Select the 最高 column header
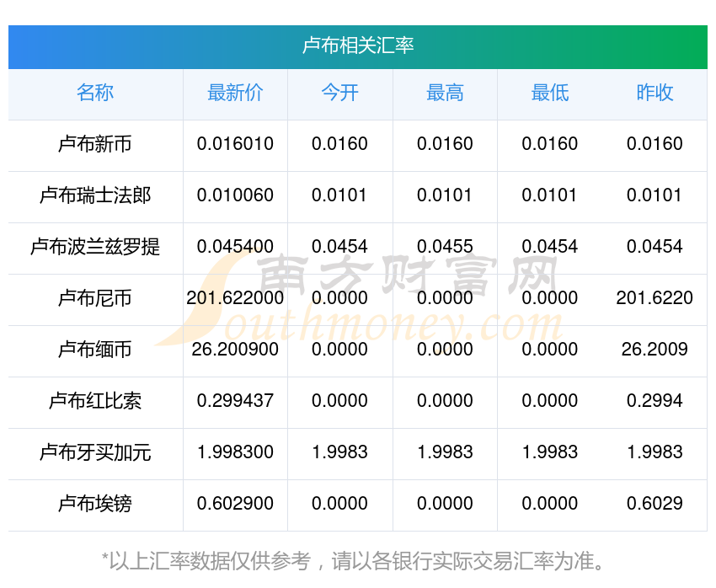Screen dimensions: 716x588 (445, 93)
